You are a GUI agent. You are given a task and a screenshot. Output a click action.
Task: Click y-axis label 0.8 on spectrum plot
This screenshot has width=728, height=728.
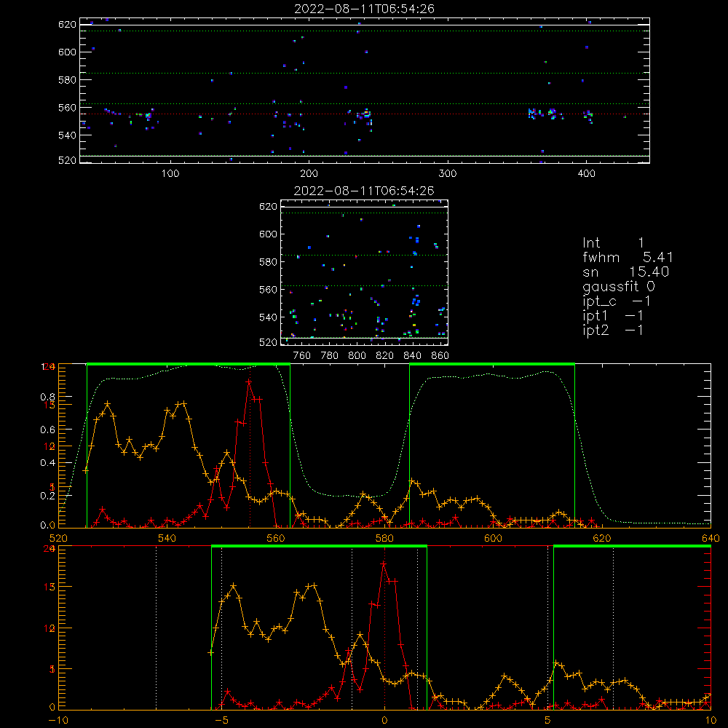[x=47, y=397]
